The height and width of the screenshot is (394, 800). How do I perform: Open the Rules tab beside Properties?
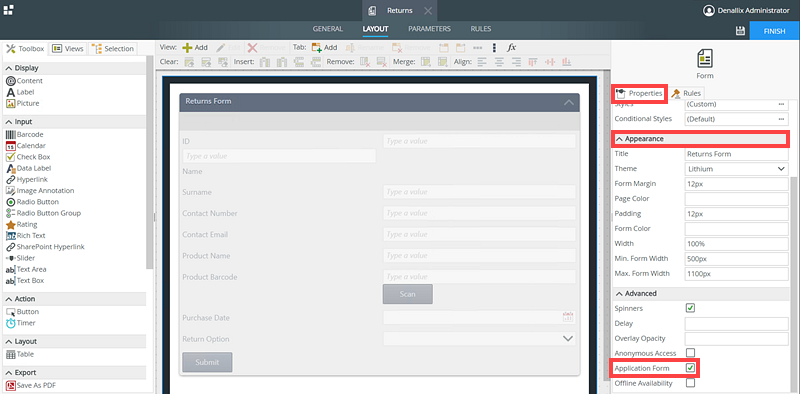coord(686,93)
